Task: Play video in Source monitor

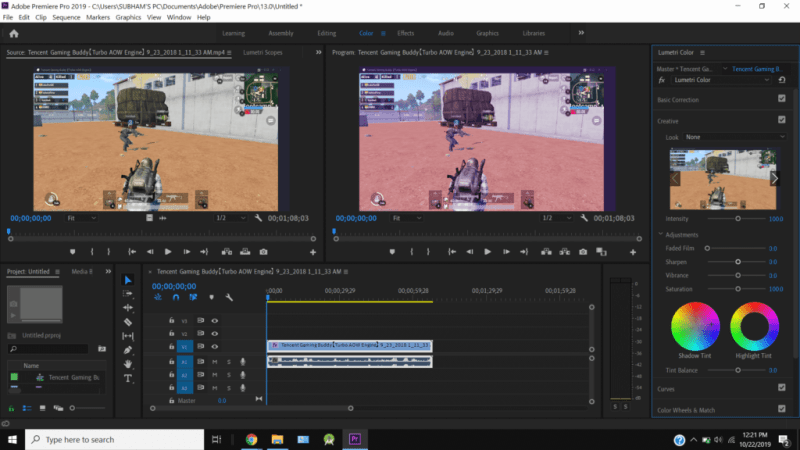Action: 168,252
